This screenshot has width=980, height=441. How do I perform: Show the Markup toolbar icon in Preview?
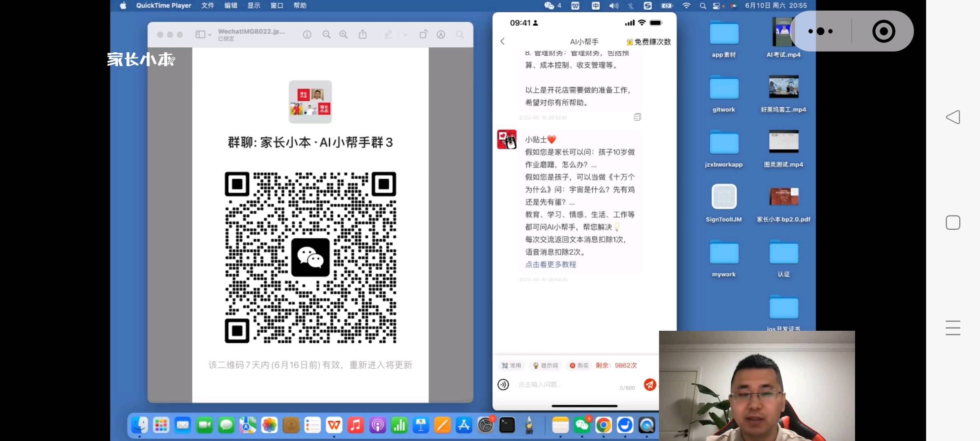(441, 35)
